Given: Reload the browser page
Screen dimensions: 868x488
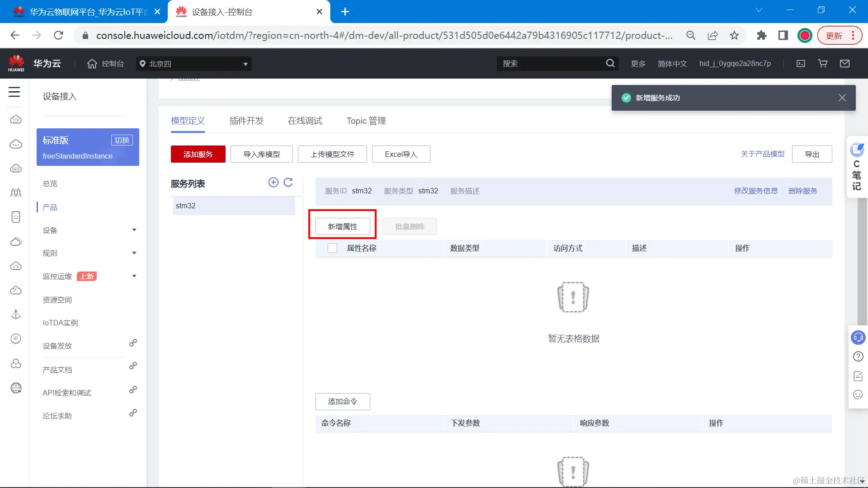Looking at the screenshot, I should point(58,35).
